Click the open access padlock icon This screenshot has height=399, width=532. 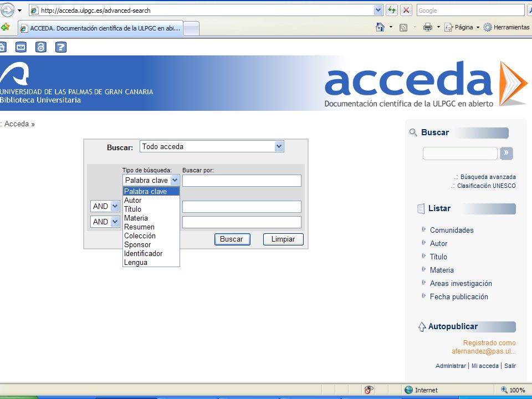[40, 47]
